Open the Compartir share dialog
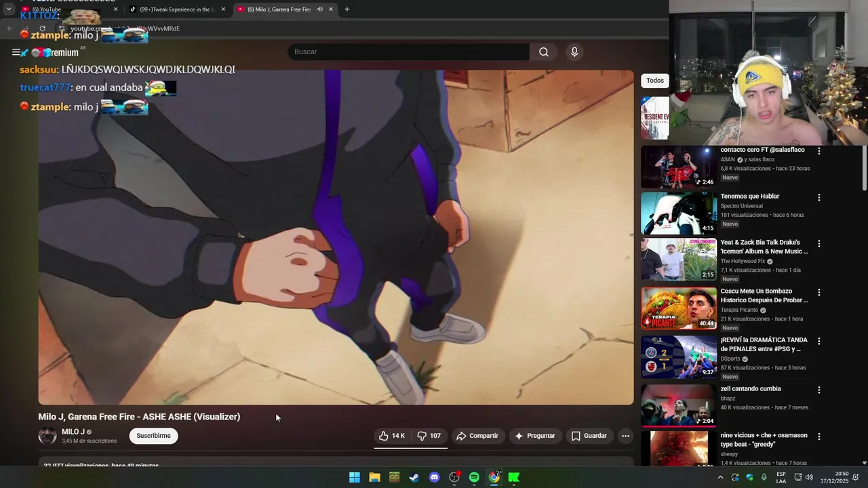 pos(477,436)
